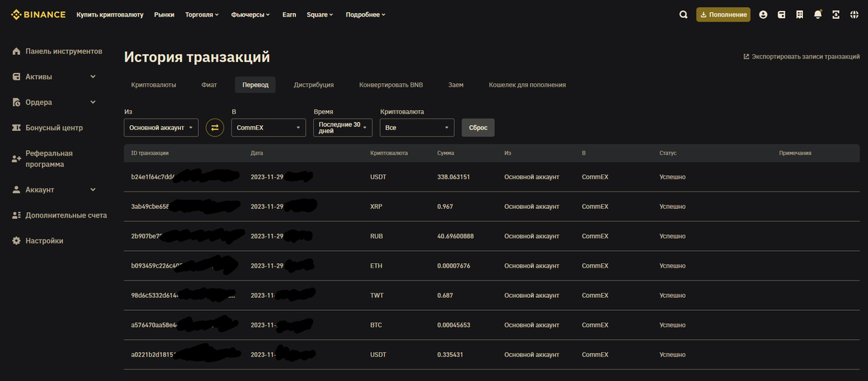Click the amount 0.00007676

[x=454, y=265]
